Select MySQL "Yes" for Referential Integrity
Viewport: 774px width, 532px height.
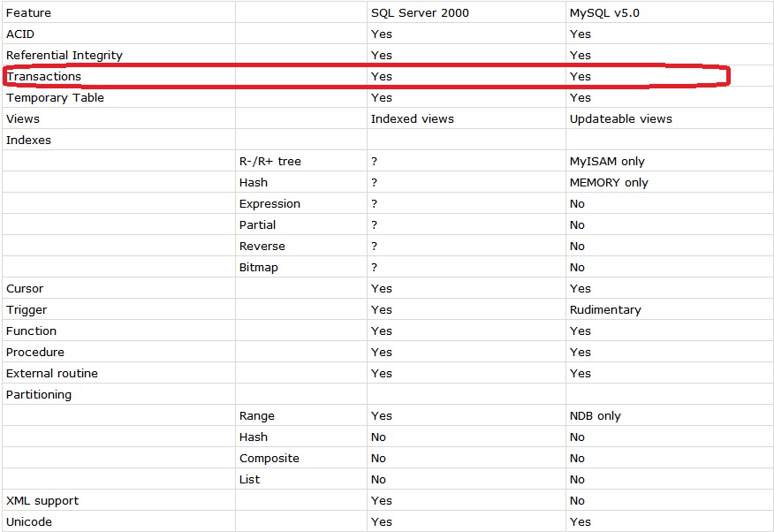580,56
